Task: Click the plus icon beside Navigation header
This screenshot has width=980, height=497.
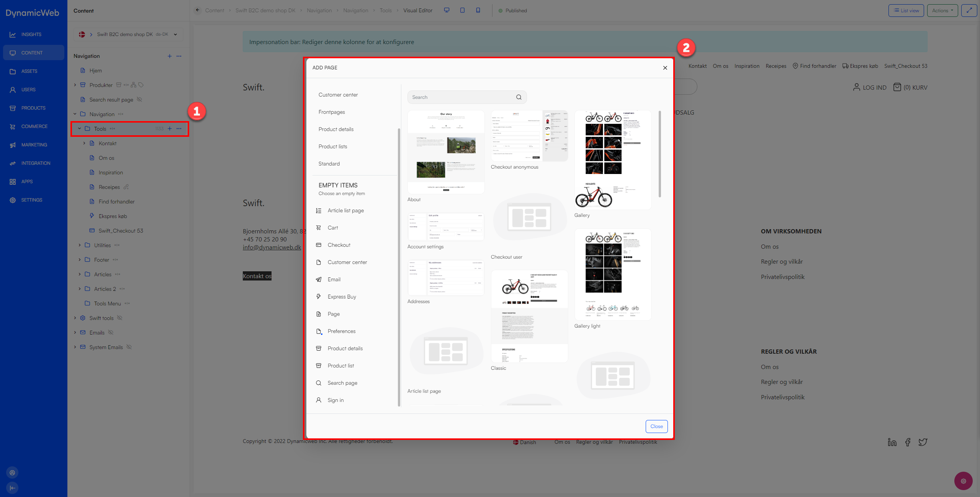Action: (170, 56)
